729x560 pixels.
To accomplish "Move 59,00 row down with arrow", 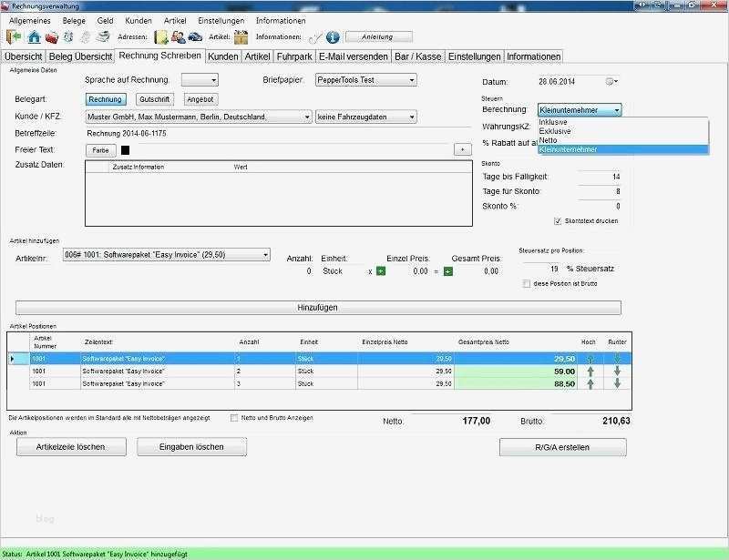I will [x=618, y=371].
